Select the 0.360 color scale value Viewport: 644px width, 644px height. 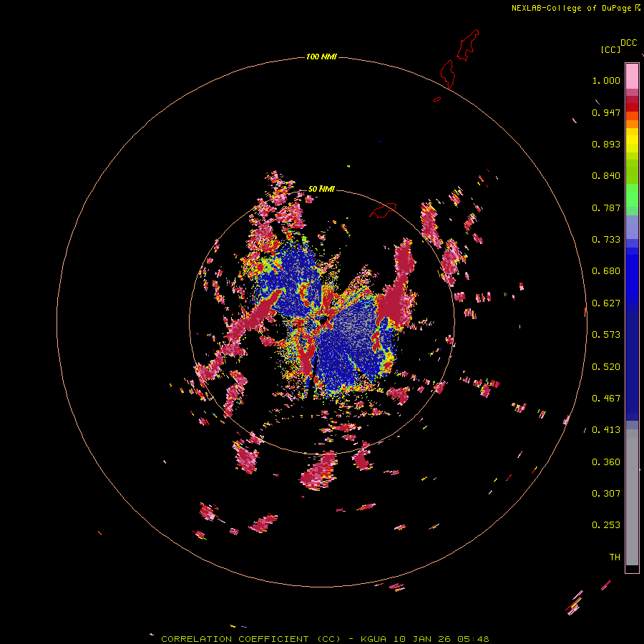(x=606, y=462)
